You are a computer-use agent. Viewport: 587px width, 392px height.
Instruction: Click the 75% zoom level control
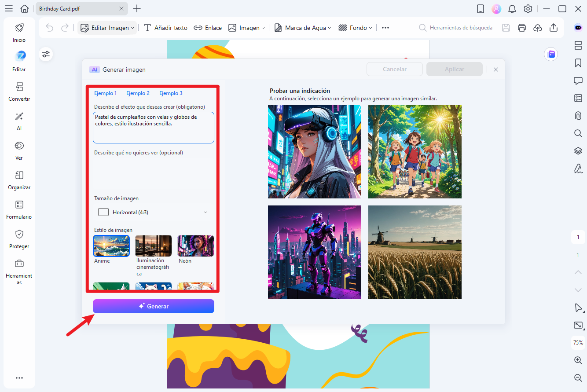point(578,343)
